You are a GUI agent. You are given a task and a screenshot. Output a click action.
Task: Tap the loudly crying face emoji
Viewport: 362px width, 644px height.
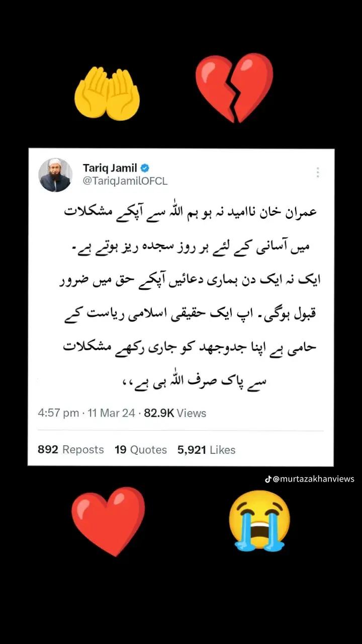(259, 521)
